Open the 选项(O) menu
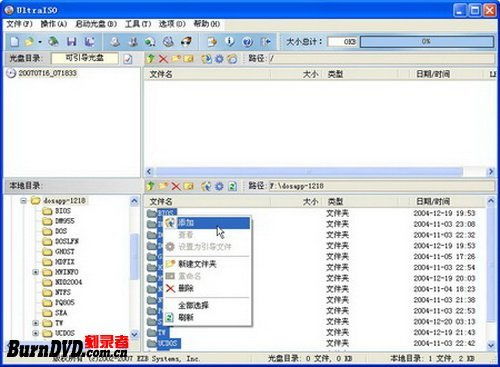500x367 pixels. point(172,24)
